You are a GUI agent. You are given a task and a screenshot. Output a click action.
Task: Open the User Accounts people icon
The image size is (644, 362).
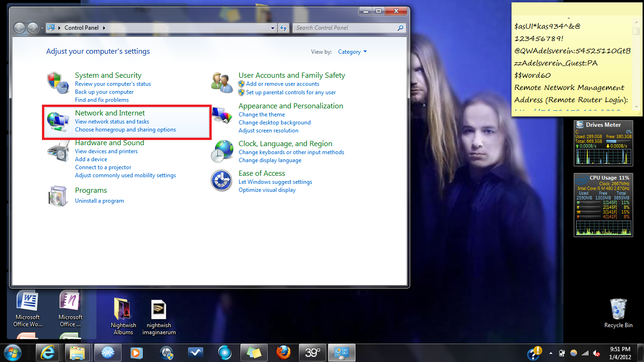click(x=222, y=82)
